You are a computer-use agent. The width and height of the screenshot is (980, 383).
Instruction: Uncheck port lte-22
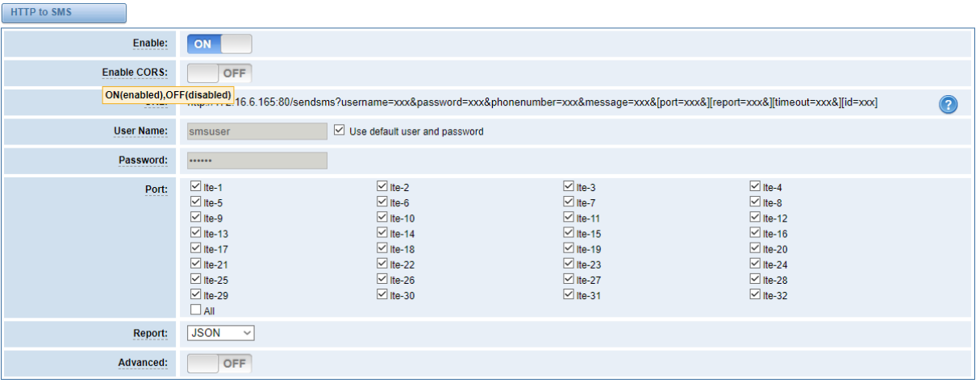382,263
